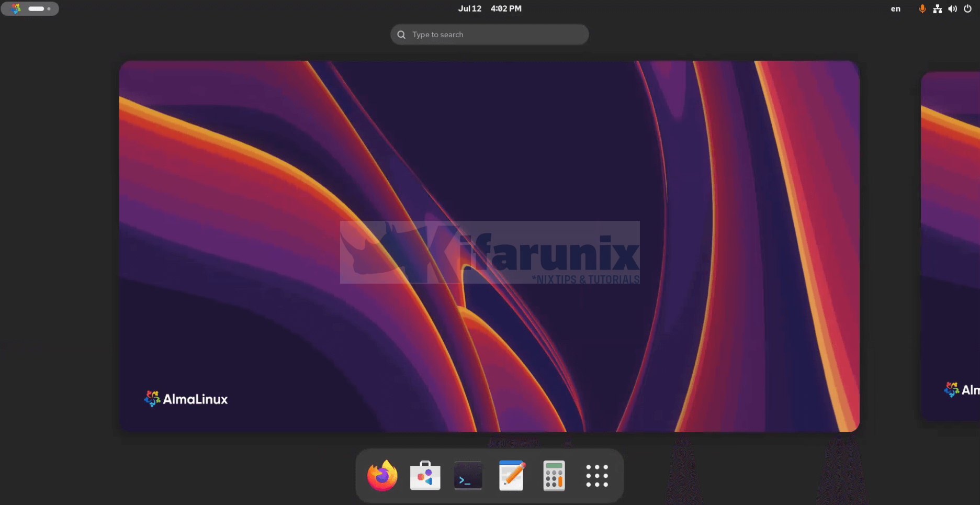The width and height of the screenshot is (980, 505).
Task: Open the calendar from the 4:02 PM clock
Action: point(505,9)
